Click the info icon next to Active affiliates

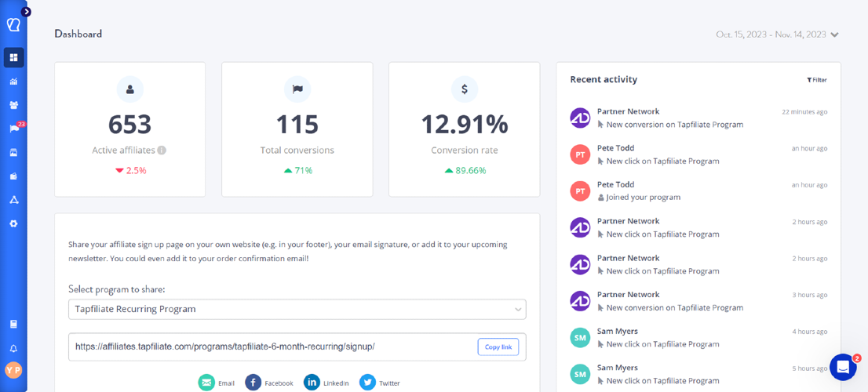162,150
